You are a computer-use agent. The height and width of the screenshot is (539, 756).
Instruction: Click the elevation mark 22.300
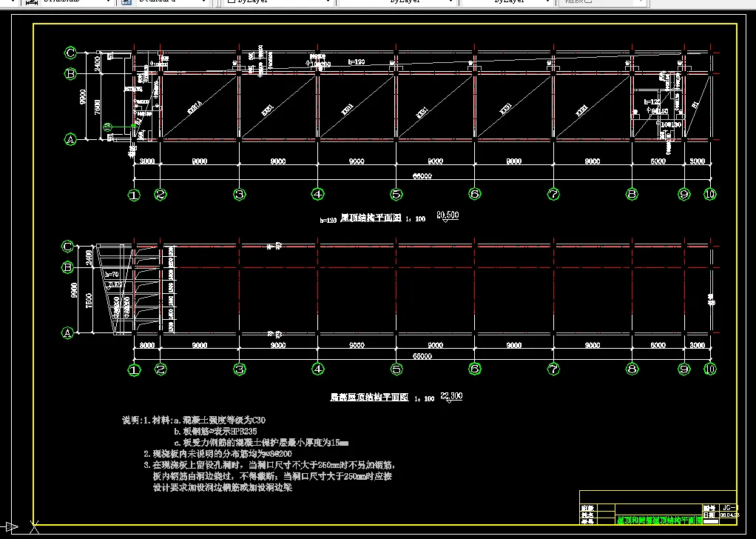tap(451, 396)
